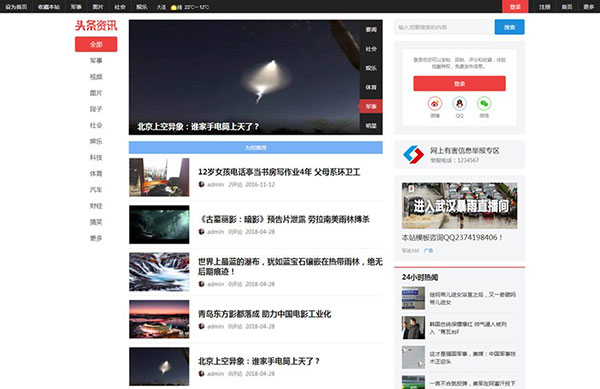Open hot news with two men in suits thumbnail
Screen dimensions: 600x389
(413, 328)
